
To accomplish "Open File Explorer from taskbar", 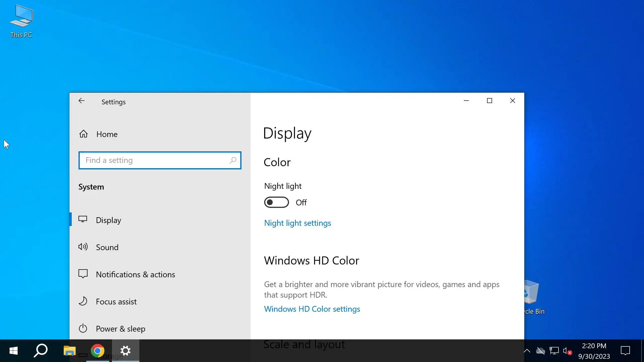I will coord(69,351).
